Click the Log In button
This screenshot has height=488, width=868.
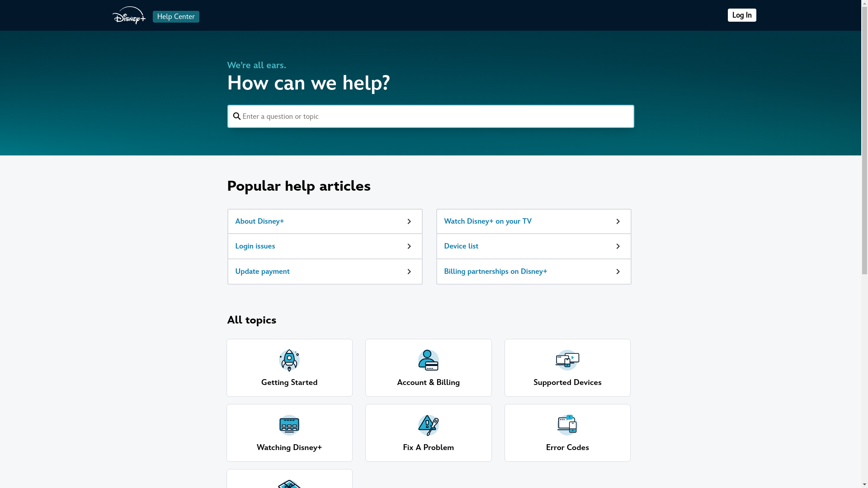[742, 15]
